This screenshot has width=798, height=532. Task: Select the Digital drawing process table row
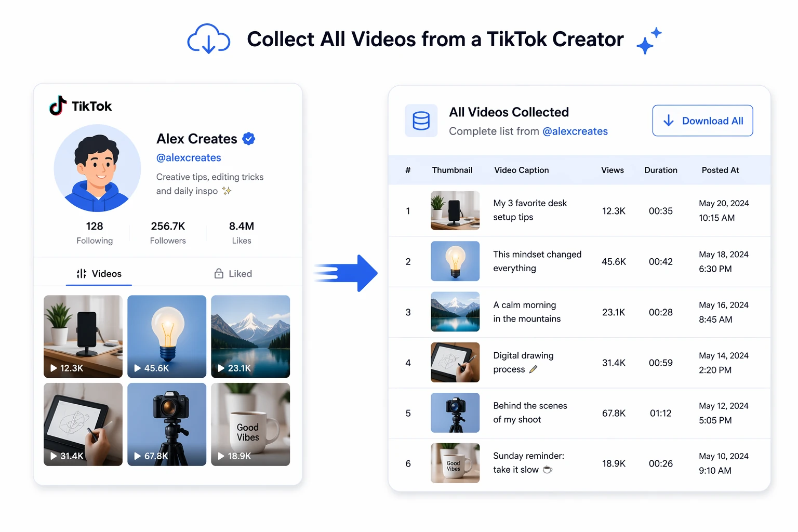click(579, 363)
